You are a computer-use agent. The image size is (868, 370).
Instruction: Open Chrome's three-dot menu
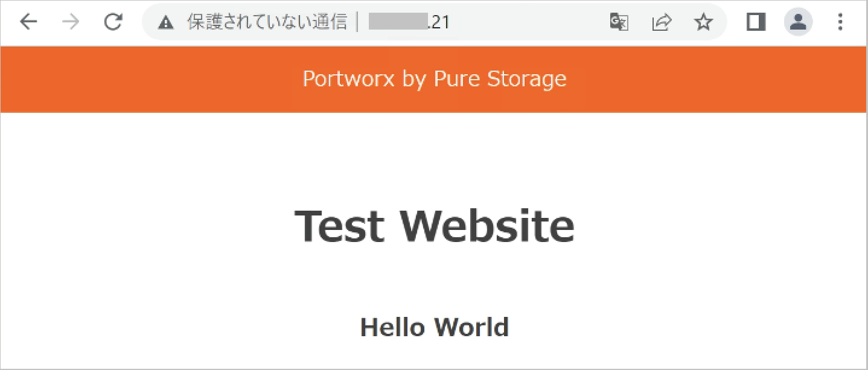click(841, 23)
